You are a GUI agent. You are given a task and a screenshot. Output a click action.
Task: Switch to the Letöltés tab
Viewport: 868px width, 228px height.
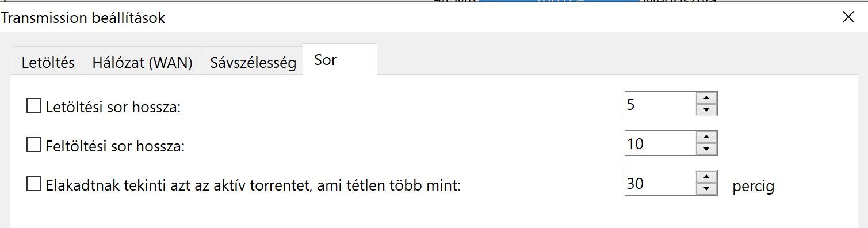point(48,62)
